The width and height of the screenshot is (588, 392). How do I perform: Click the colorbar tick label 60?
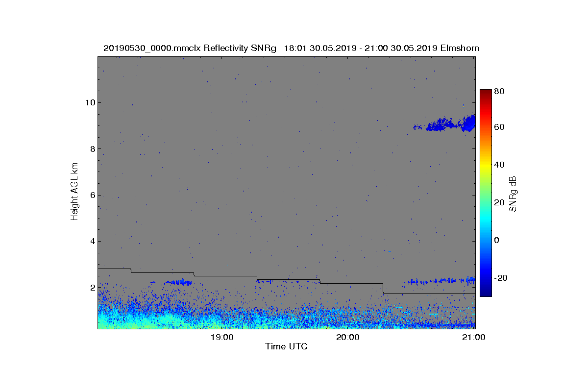pos(500,127)
